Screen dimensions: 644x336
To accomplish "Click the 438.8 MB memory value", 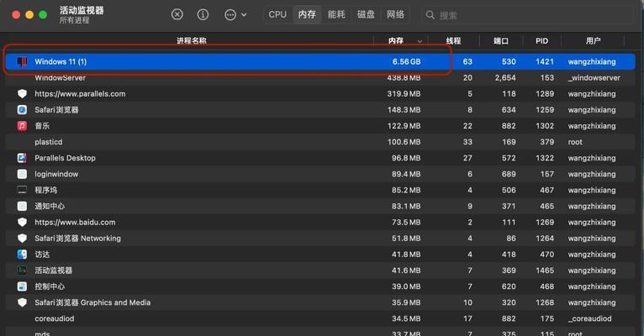I will pos(404,77).
